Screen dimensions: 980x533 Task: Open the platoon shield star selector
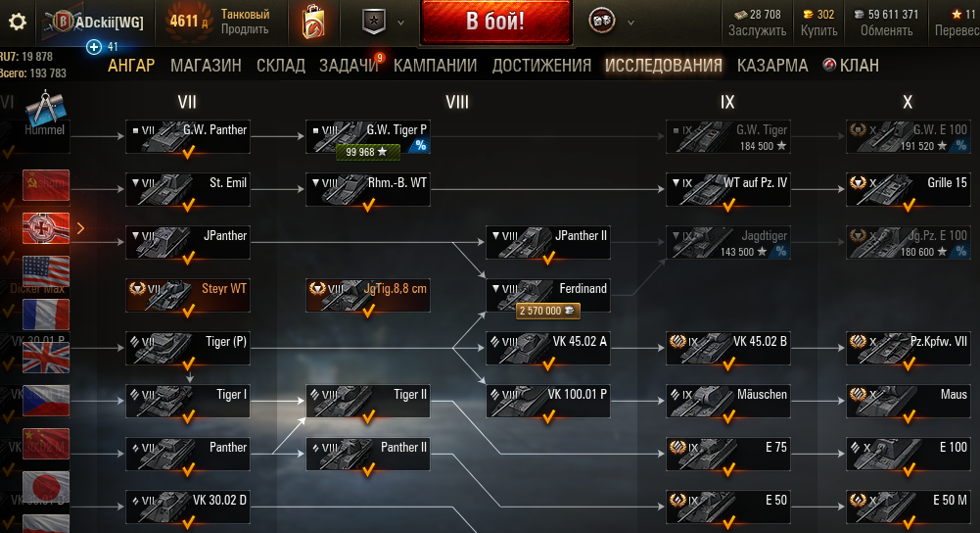[374, 22]
